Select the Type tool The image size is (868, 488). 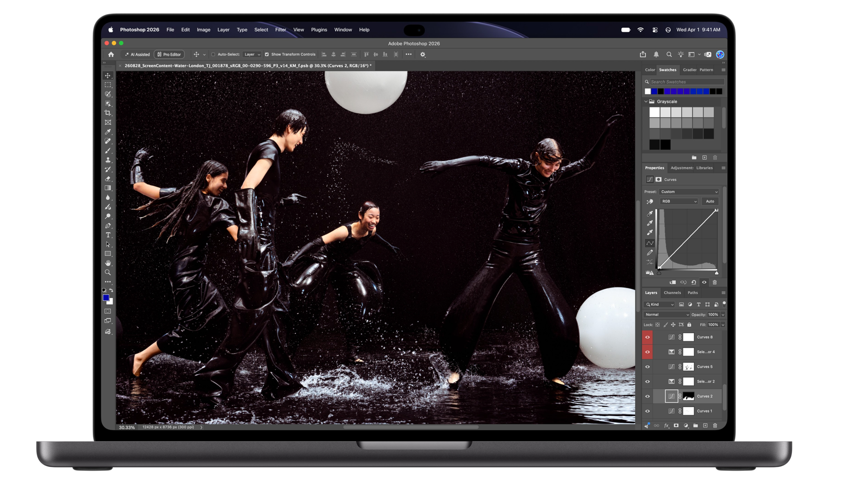108,235
